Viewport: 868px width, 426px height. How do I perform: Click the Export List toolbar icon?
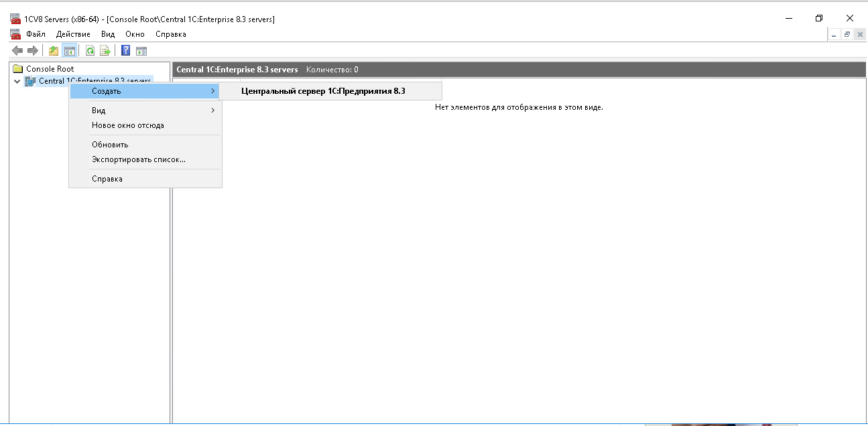(105, 51)
